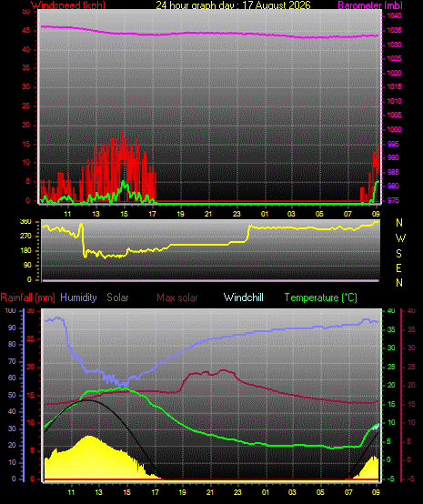Click the W compass direction label
Viewport: 423px width, 504px height.
(400, 238)
